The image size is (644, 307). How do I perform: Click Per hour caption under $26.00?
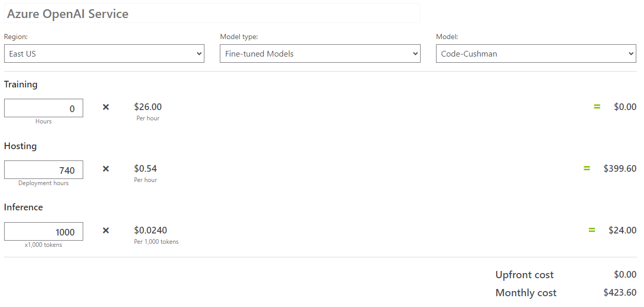click(x=148, y=118)
